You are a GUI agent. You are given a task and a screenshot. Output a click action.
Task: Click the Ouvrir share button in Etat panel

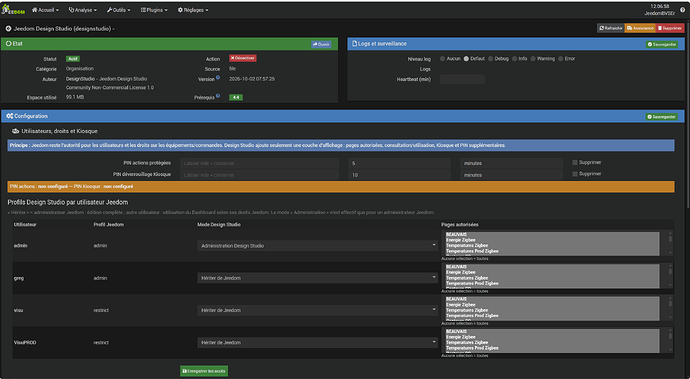point(321,44)
